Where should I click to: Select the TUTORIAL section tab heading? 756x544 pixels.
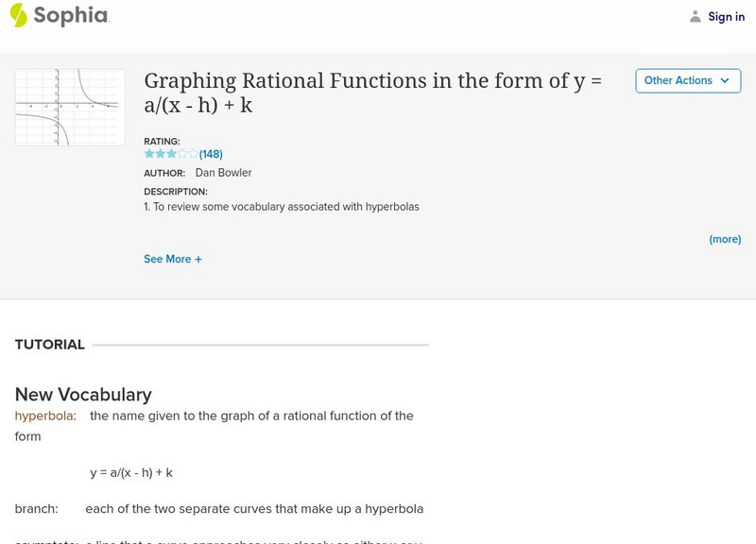(50, 345)
